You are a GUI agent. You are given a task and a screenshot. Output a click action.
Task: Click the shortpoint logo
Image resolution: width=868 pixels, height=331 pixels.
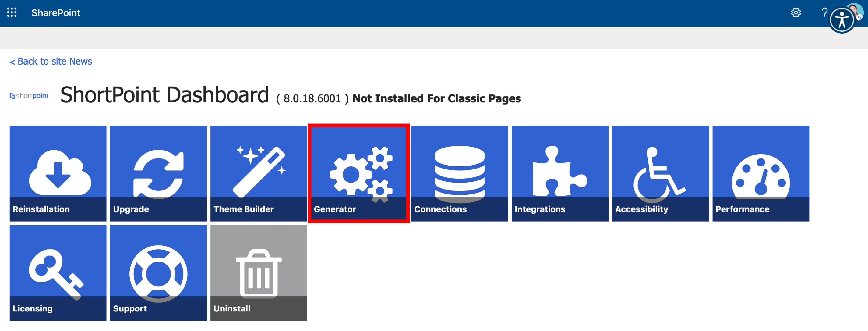click(29, 96)
